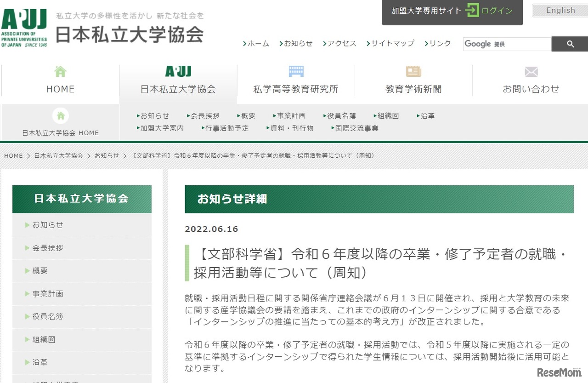
Task: Open お知らせ in the green submenu
Action: coord(153,116)
